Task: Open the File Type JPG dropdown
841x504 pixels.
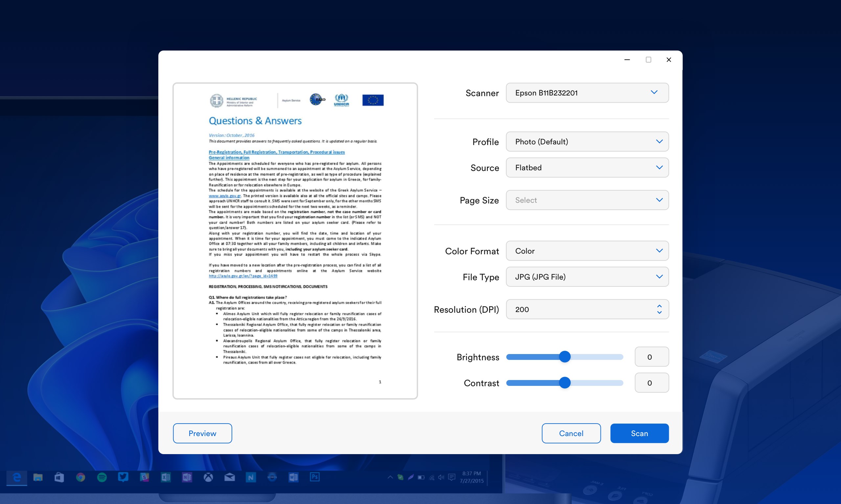Action: point(587,277)
